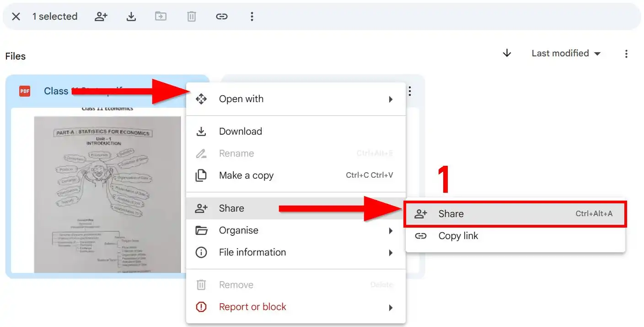Click the Get link icon in the toolbar
This screenshot has width=644, height=327.
[x=222, y=16]
